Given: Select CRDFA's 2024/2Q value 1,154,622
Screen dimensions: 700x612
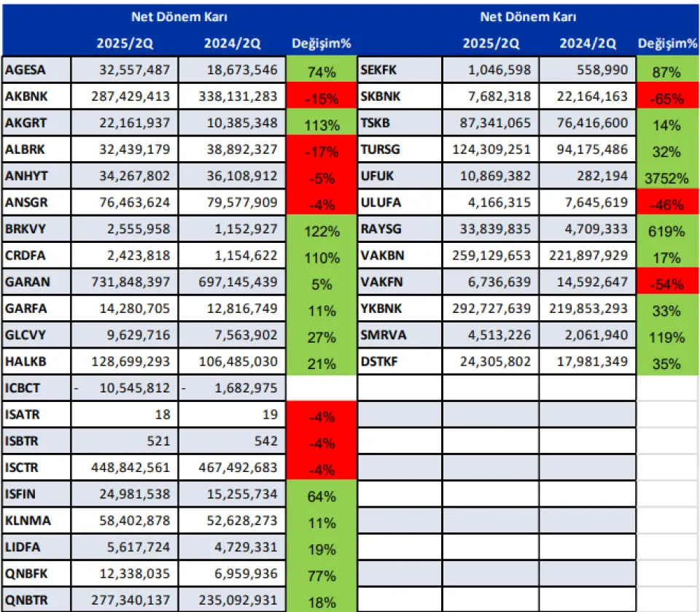Looking at the screenshot, I should [x=246, y=255].
